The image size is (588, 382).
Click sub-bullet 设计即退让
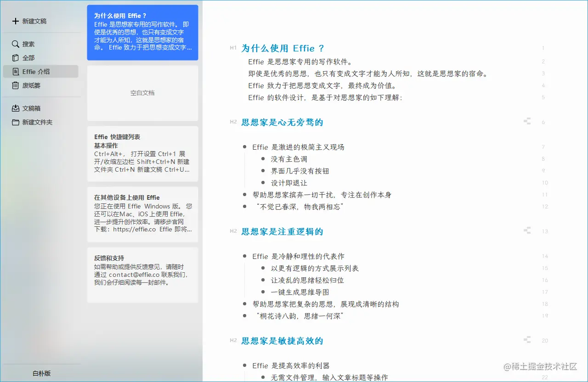pos(289,183)
